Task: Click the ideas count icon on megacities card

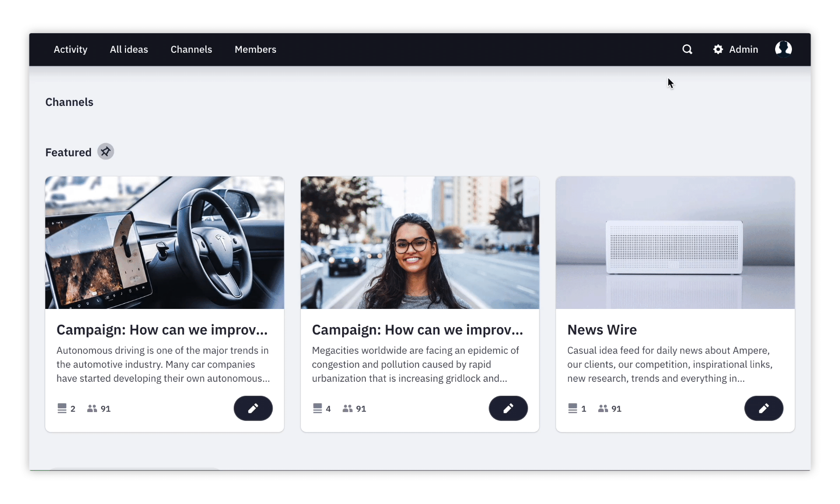Action: coord(317,408)
